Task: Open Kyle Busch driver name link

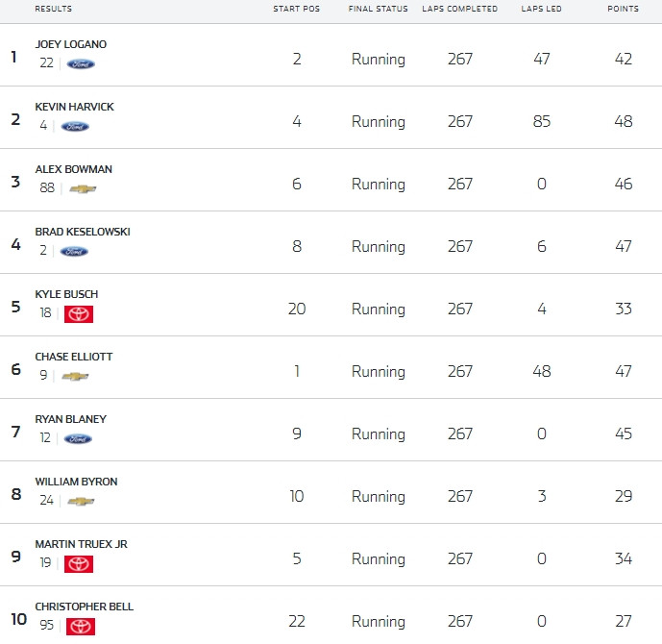Action: click(x=66, y=294)
